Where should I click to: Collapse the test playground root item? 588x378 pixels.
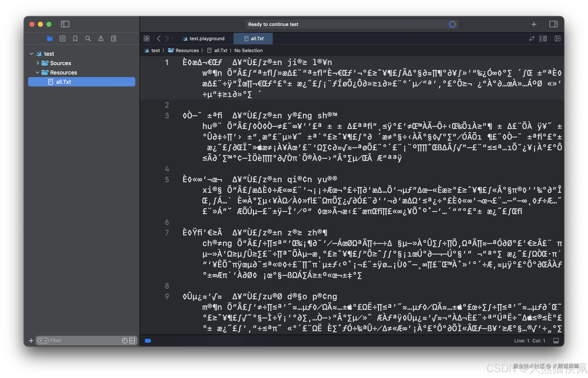pyautogui.click(x=31, y=53)
